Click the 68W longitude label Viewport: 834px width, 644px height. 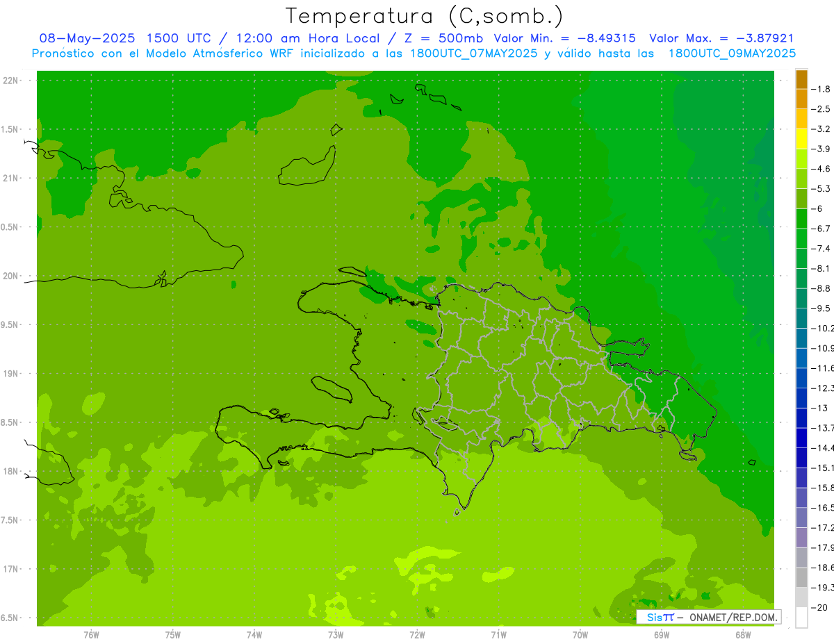(743, 634)
